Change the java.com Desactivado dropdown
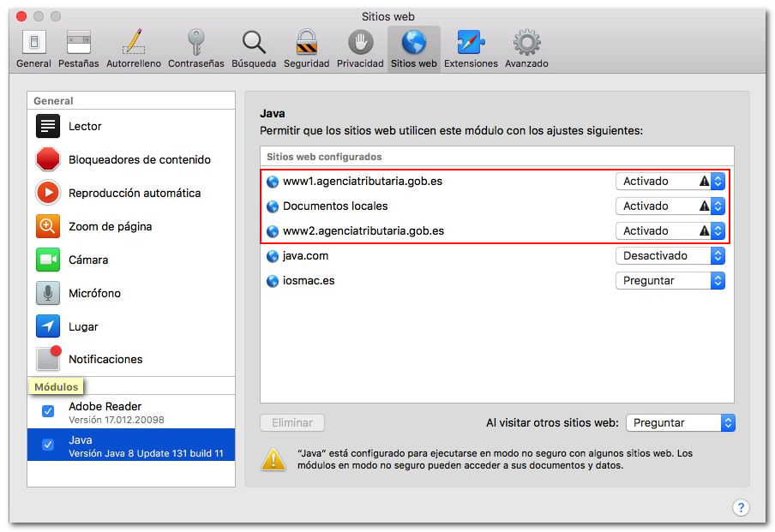Image resolution: width=775 pixels, height=532 pixels. (x=670, y=256)
